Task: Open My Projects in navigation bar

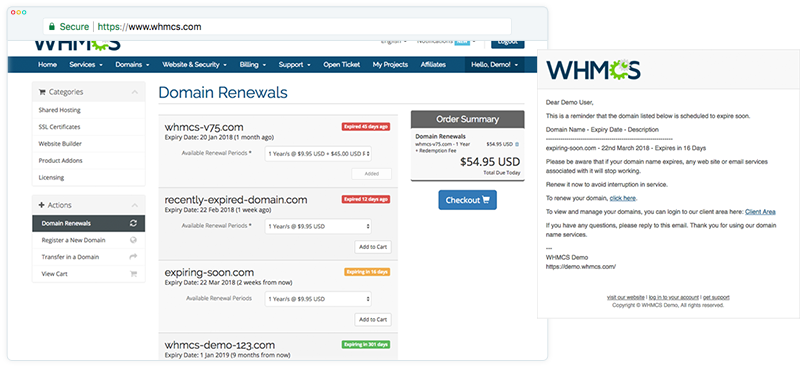Action: (390, 65)
